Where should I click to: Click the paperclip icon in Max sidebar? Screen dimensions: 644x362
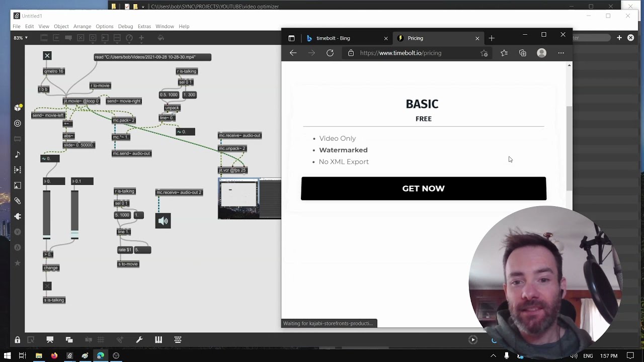coord(18,201)
